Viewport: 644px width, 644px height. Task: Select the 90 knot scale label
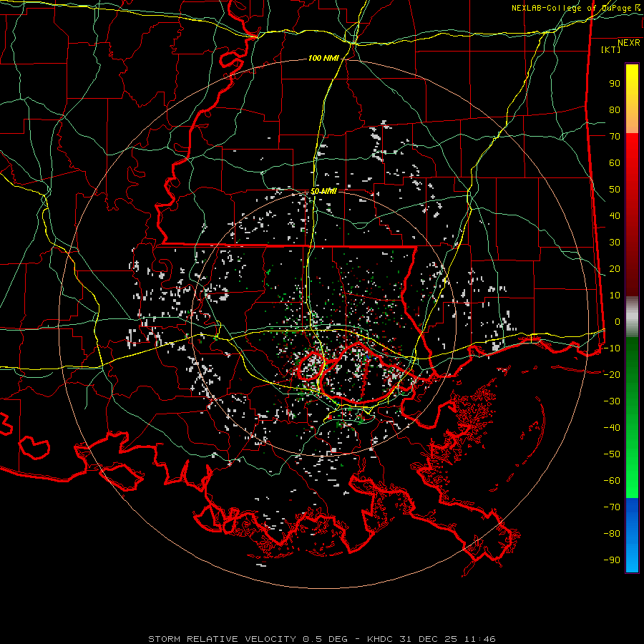click(615, 84)
